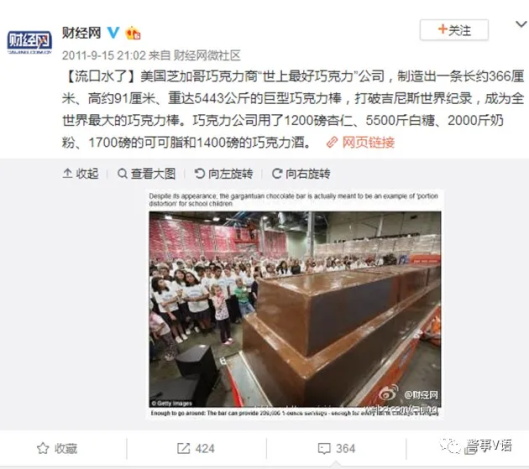The width and height of the screenshot is (529, 469).
Task: Expand the post options chevron
Action: coord(521,24)
